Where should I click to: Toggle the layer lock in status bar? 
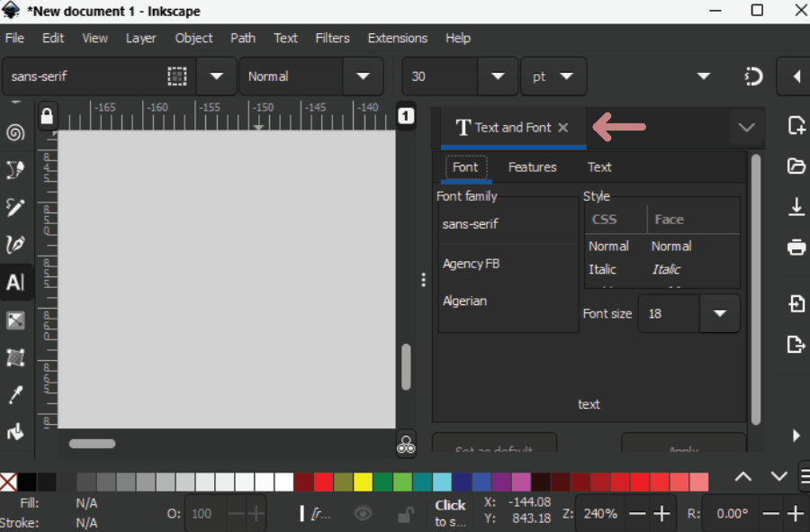pos(406,514)
